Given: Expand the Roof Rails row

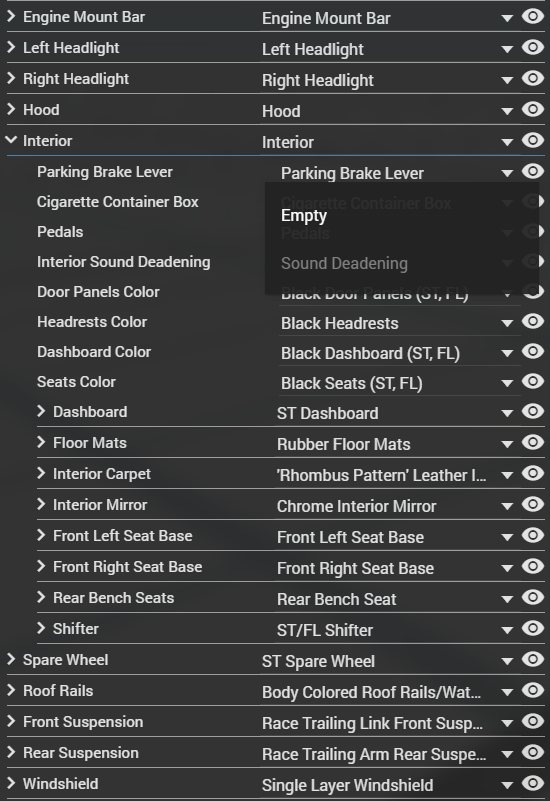Looking at the screenshot, I should click(x=11, y=690).
